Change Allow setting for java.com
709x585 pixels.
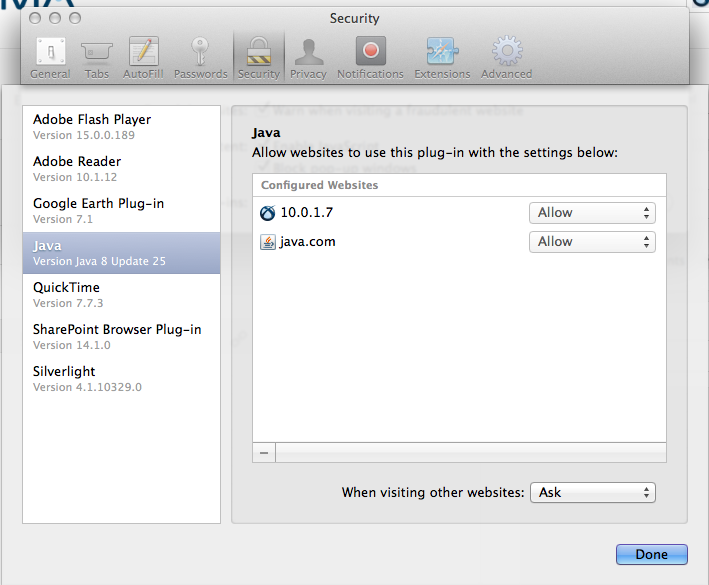(x=592, y=242)
